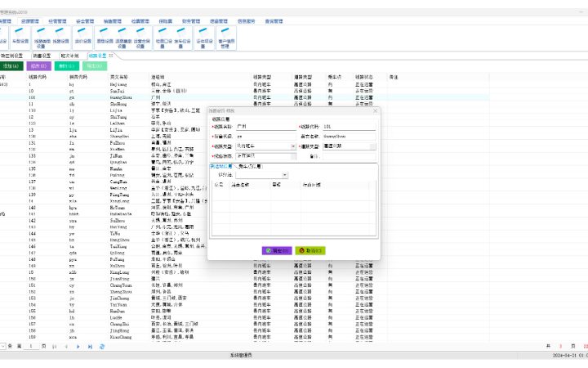Click the empty 备注 remark field
Screen dimensions: 588x368
[350, 156]
